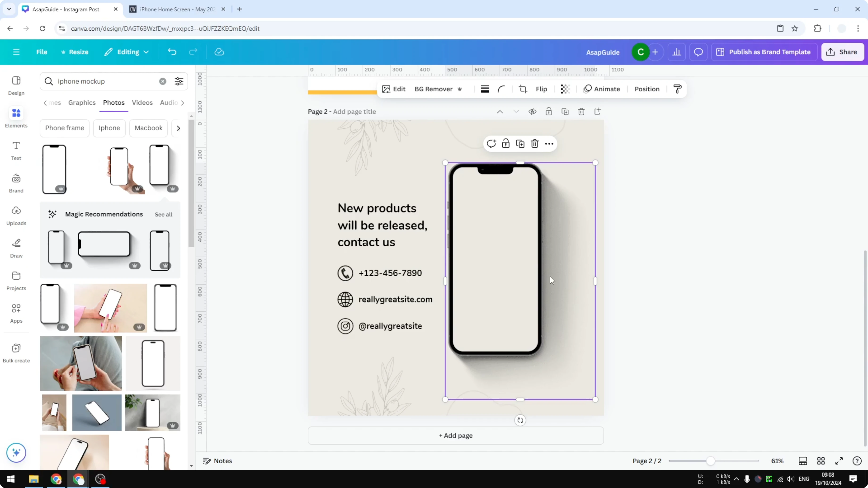Copy element style with the paint roller icon
Screen dimensions: 868x488
point(678,89)
